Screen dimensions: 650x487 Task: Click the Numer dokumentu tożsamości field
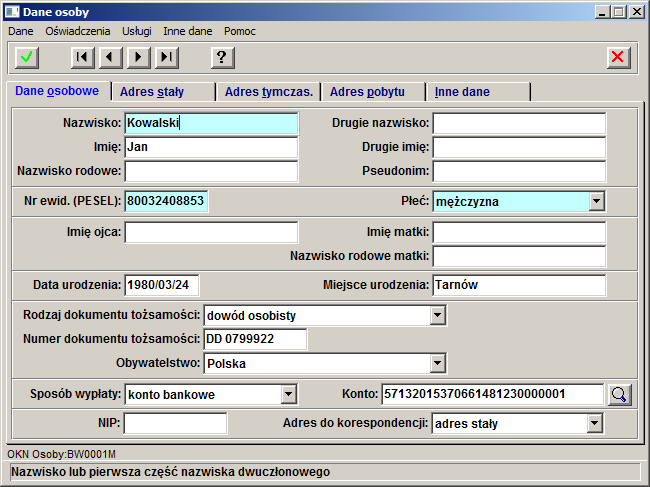point(255,339)
